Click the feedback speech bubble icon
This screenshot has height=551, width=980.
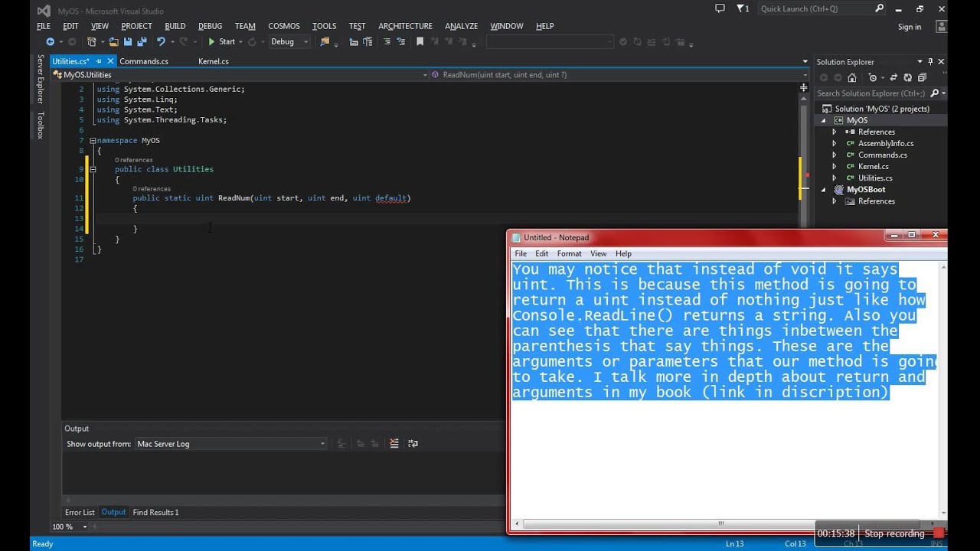[x=720, y=8]
